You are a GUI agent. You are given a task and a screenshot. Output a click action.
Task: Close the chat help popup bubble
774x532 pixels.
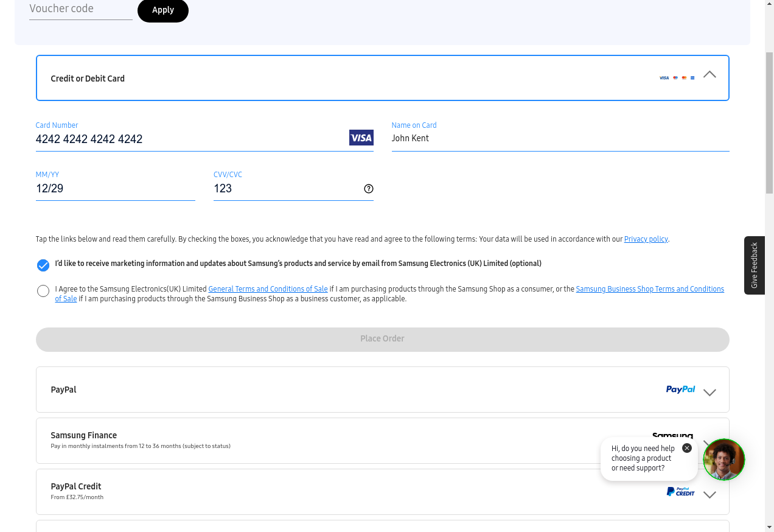click(687, 448)
